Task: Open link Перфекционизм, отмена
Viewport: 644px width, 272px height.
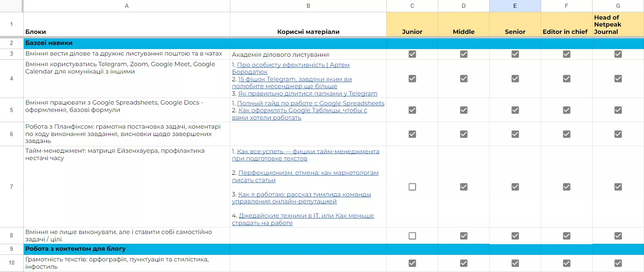Action: (305, 176)
